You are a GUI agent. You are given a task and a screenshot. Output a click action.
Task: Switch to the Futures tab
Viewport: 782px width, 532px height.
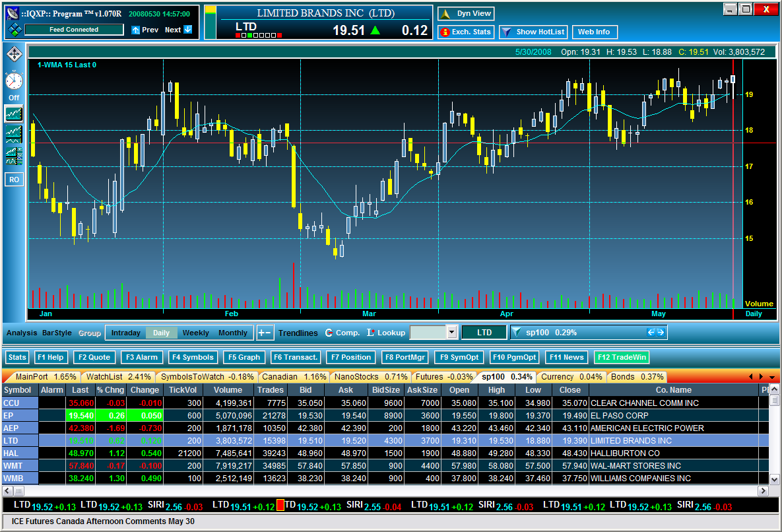pos(444,377)
